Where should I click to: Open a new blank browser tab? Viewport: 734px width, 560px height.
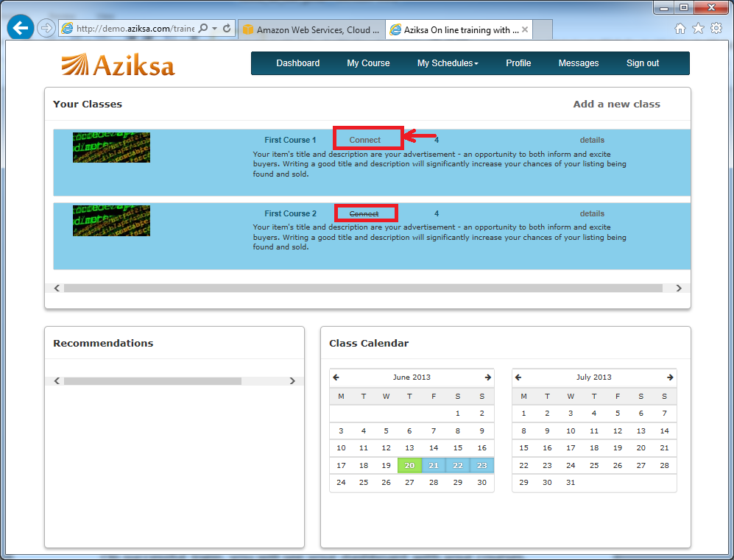tap(543, 29)
